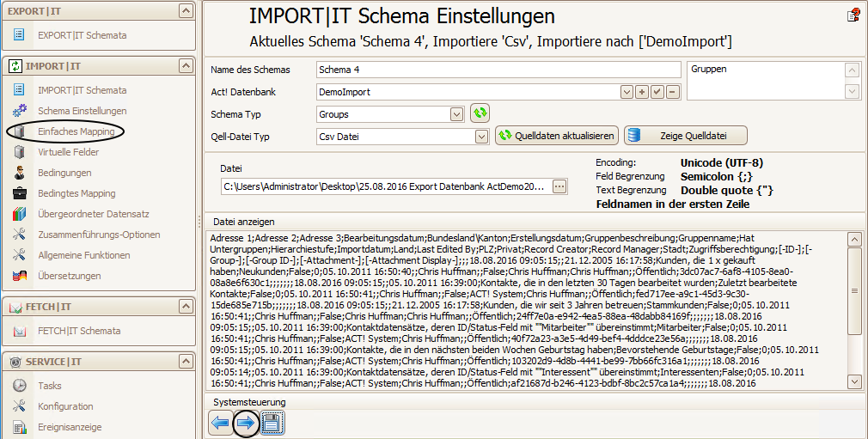868x439 pixels.
Task: Go back with the left arrow button
Action: click(x=220, y=424)
